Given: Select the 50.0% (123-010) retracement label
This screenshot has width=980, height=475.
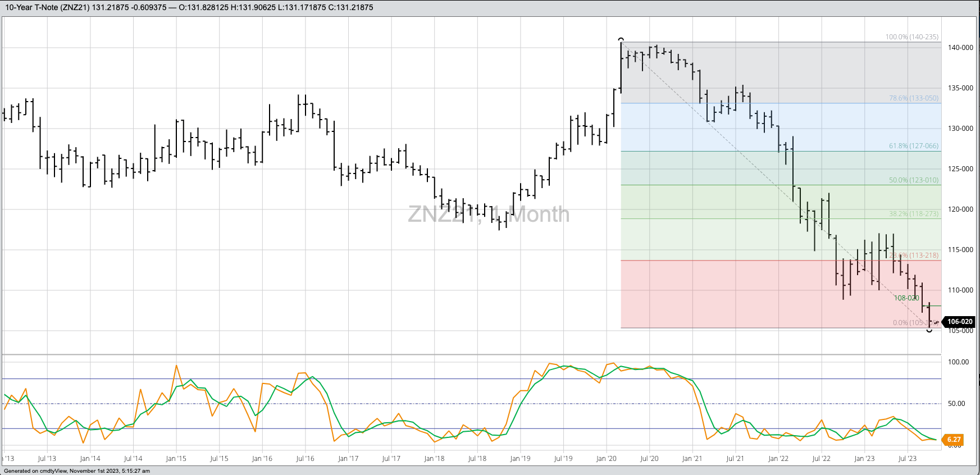Looking at the screenshot, I should click(x=913, y=180).
